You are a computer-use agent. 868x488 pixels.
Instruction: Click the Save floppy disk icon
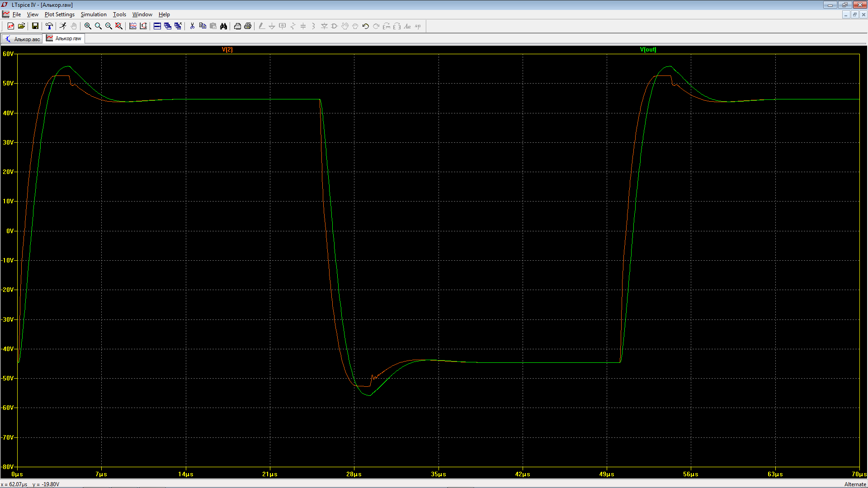click(x=35, y=26)
